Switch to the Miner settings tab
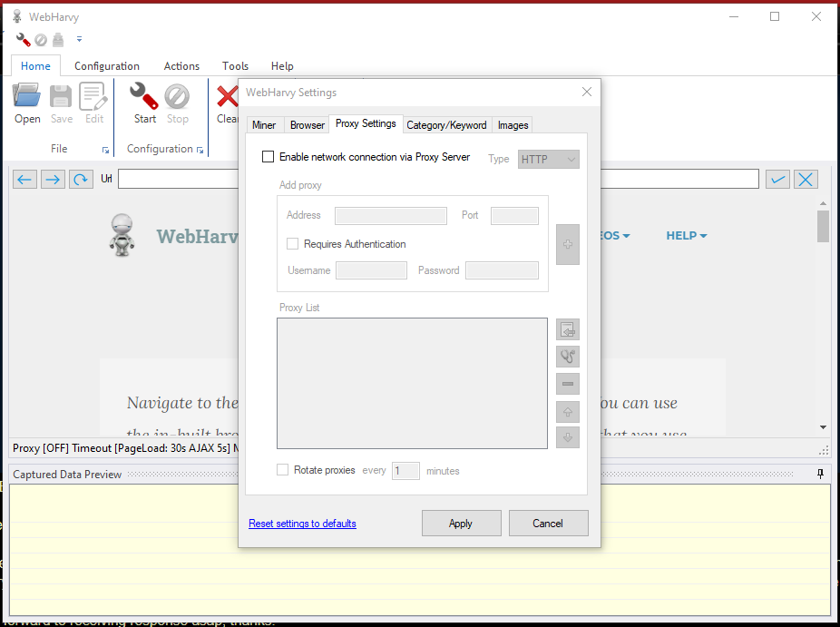 (x=264, y=125)
